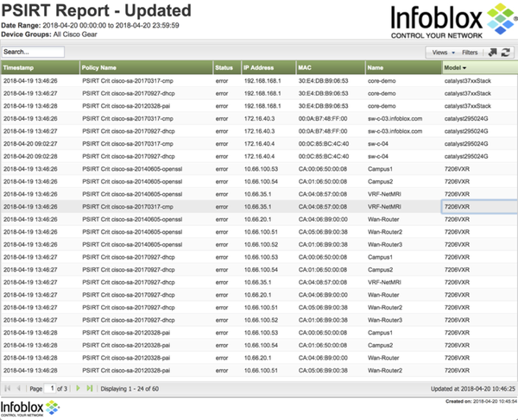Click catalyst295024G model for sw-c-04 cmp row
This screenshot has height=420, width=518.
tap(466, 144)
